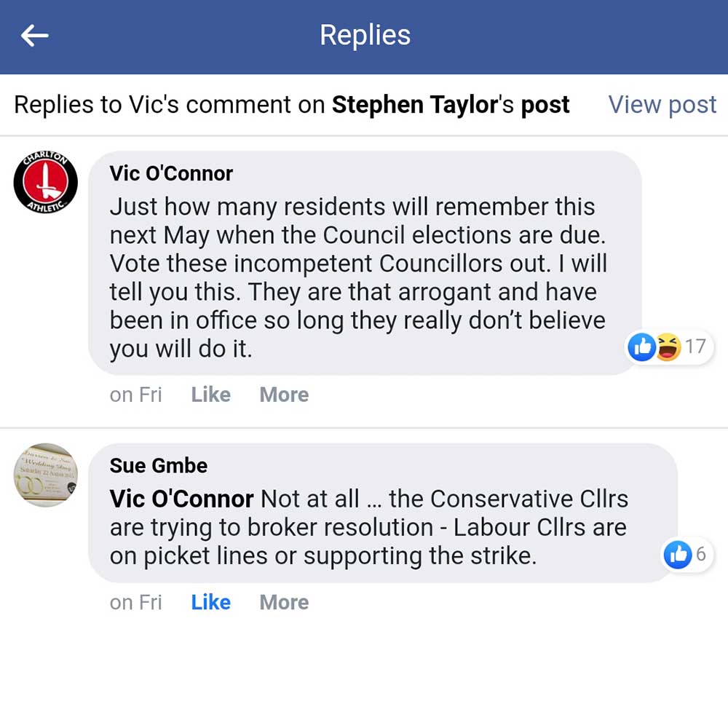The width and height of the screenshot is (728, 728).
Task: Click thumbs-up reaction icon on Sue's reply
Action: [677, 555]
